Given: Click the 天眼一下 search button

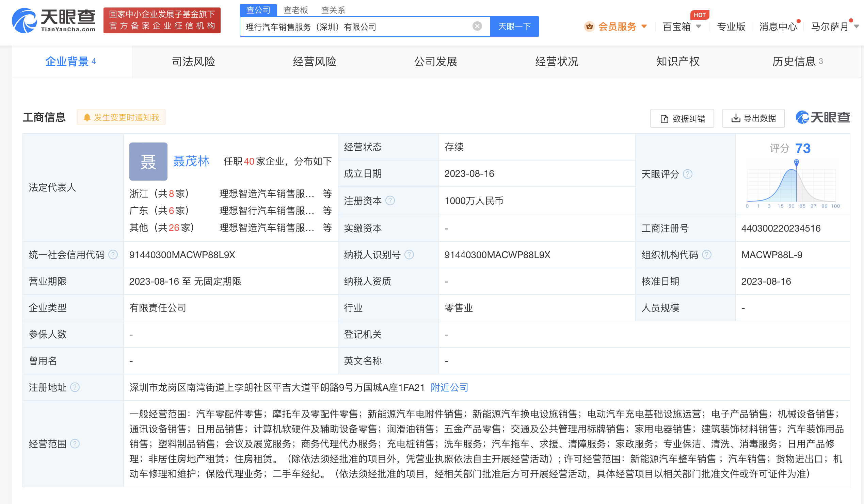Looking at the screenshot, I should (514, 27).
